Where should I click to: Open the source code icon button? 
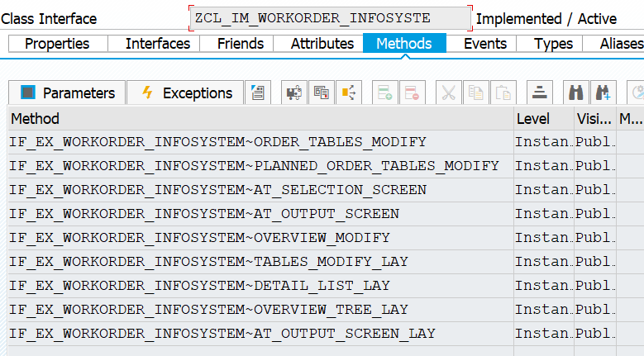click(258, 93)
